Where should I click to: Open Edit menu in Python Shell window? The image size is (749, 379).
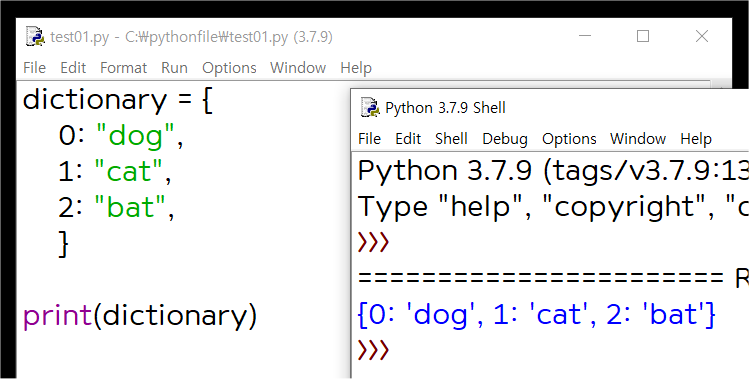tap(408, 139)
